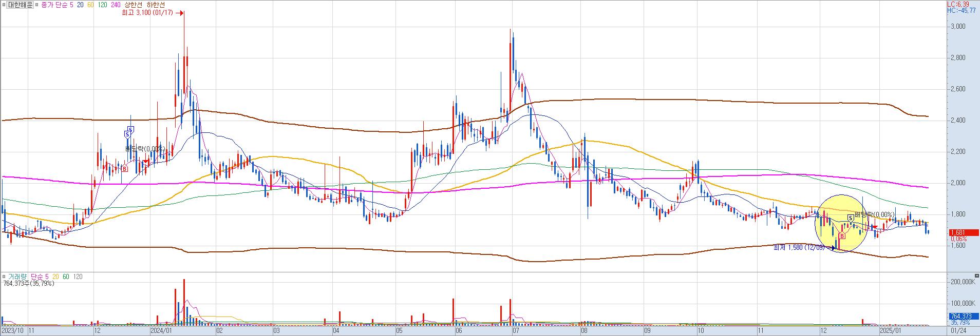Click the 대한해운 stock name button
980x336 pixels.
pyautogui.click(x=21, y=5)
